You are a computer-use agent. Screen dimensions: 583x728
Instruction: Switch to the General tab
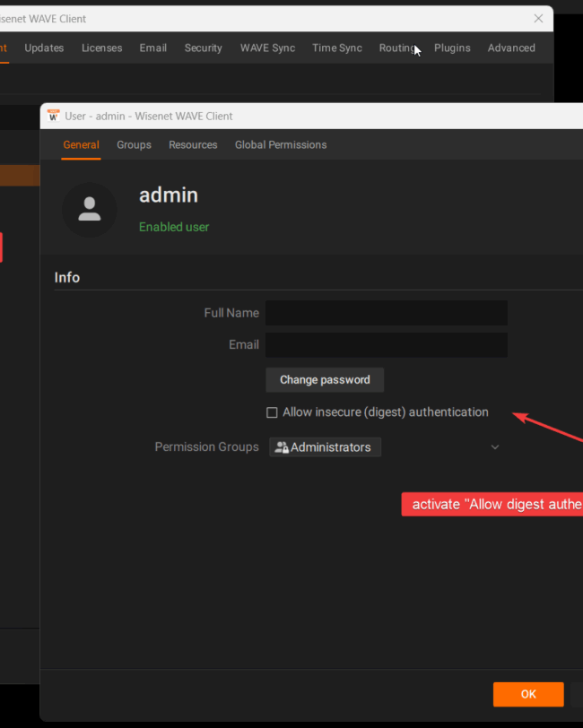click(82, 145)
